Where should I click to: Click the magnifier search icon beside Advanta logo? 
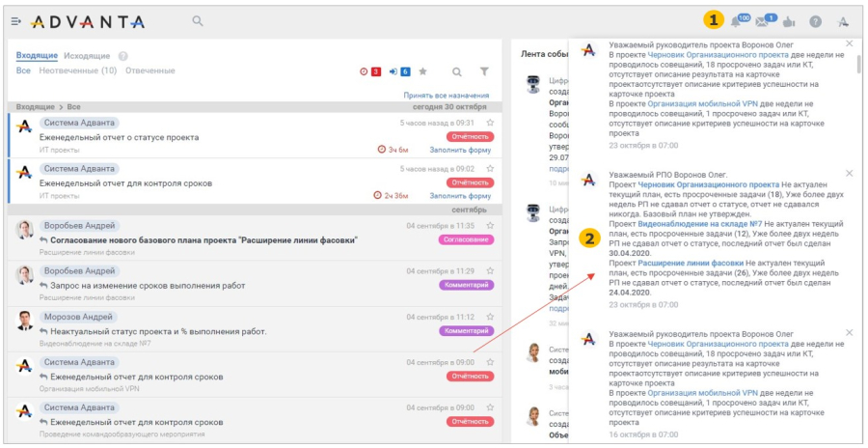[198, 21]
